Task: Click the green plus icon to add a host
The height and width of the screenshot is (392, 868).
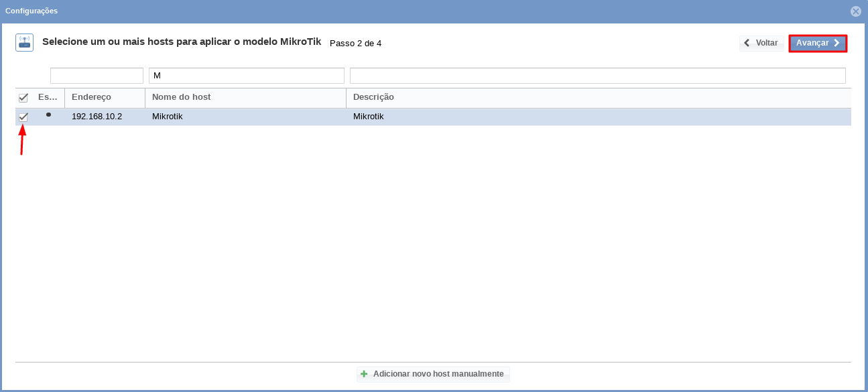Action: point(364,374)
